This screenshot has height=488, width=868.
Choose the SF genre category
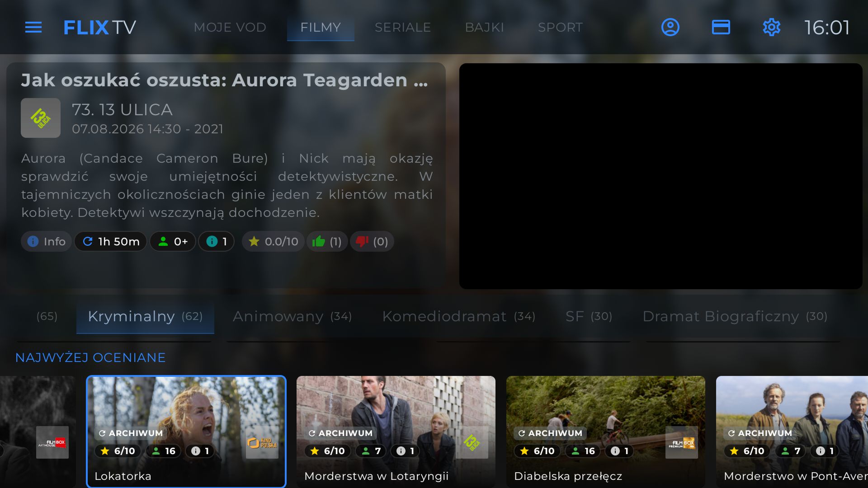[x=589, y=317]
